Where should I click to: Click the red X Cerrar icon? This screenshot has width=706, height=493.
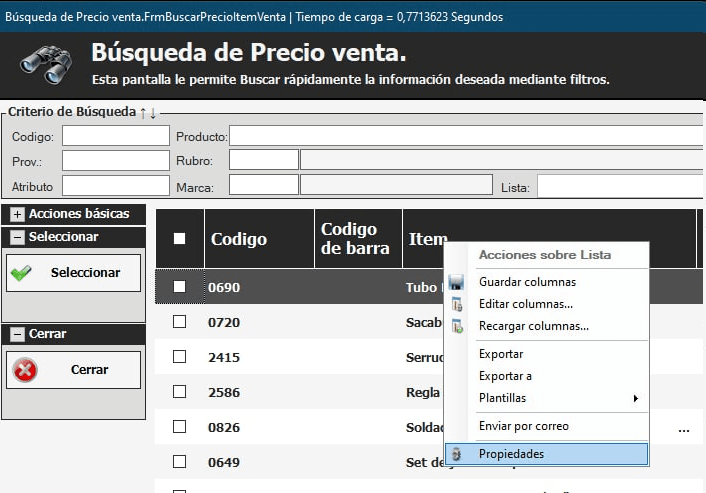(x=24, y=370)
